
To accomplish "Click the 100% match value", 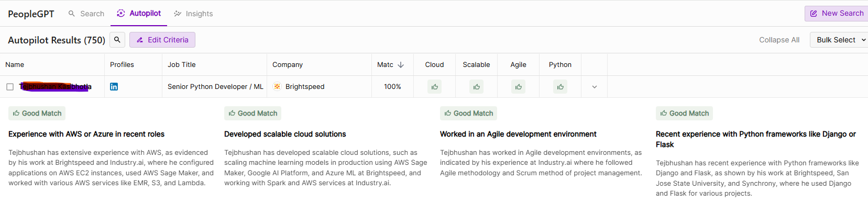I will click(x=392, y=87).
